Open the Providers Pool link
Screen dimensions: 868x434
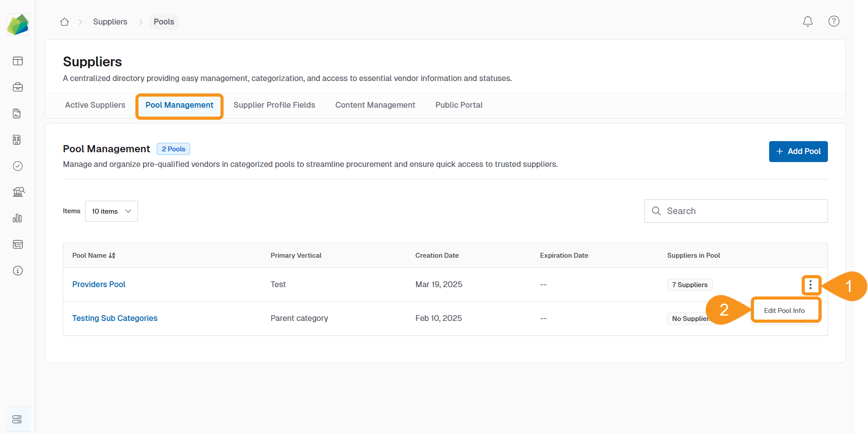(99, 284)
